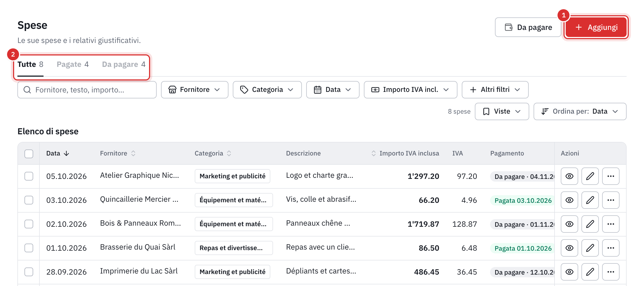Expand the Categoria filter dropdown

(267, 90)
